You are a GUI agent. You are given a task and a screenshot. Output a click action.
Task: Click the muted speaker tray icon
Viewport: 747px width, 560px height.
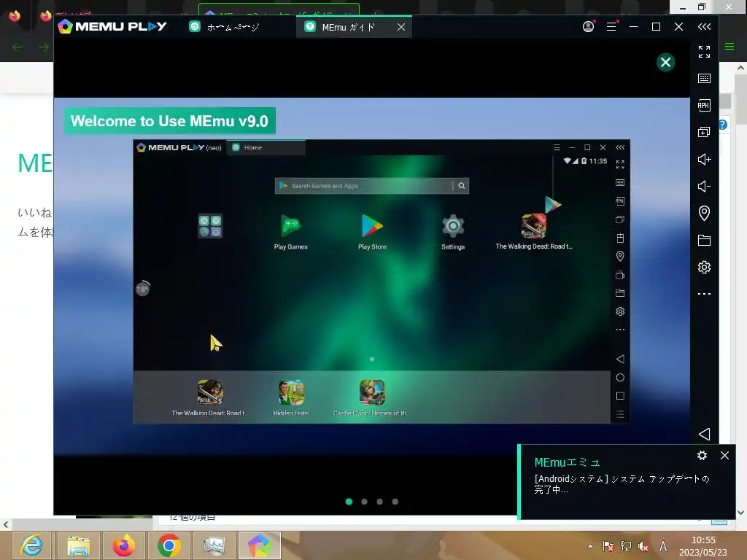click(643, 547)
